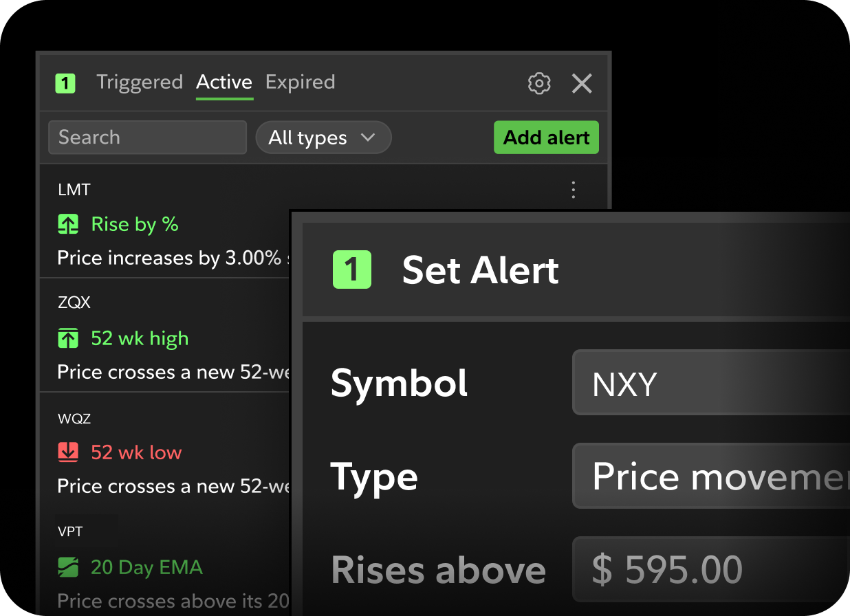Close the alerts panel
The width and height of the screenshot is (850, 616).
point(582,83)
